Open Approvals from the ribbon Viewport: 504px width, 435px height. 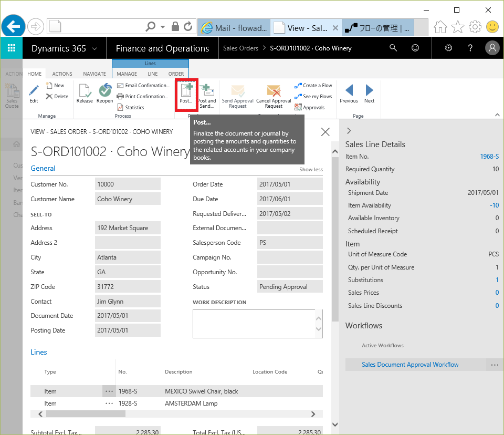point(310,108)
